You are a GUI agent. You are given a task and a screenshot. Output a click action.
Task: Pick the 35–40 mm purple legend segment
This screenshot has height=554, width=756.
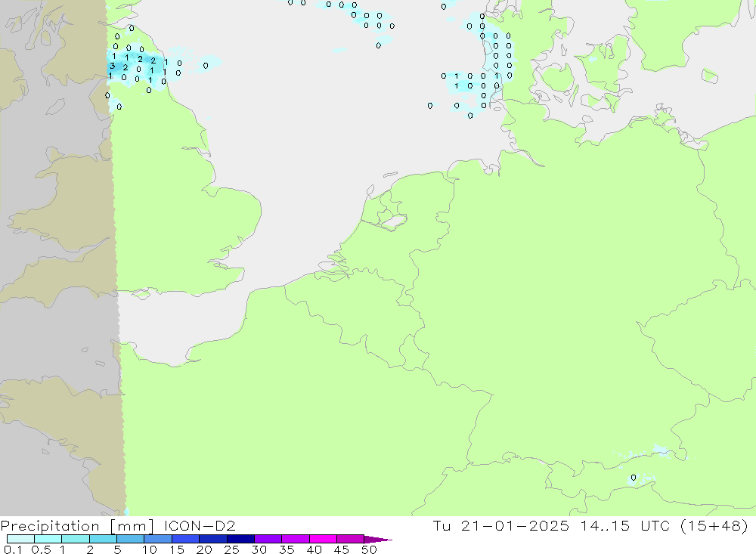coord(295,539)
